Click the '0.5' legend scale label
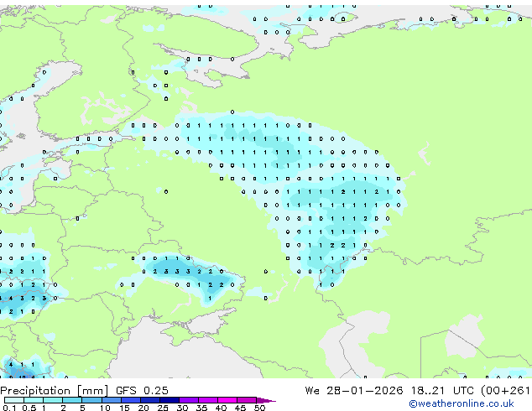532x411 pixels. pyautogui.click(x=29, y=408)
